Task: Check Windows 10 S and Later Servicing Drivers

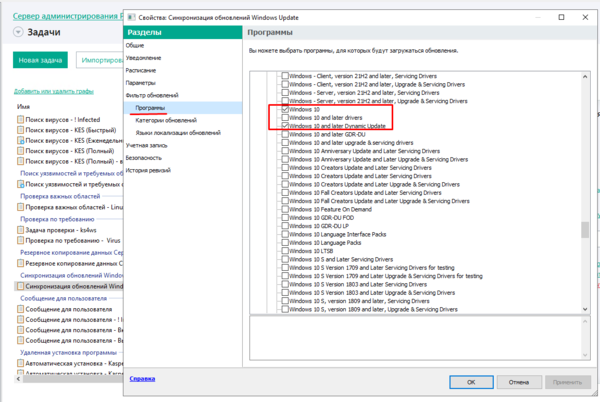Action: [285, 259]
